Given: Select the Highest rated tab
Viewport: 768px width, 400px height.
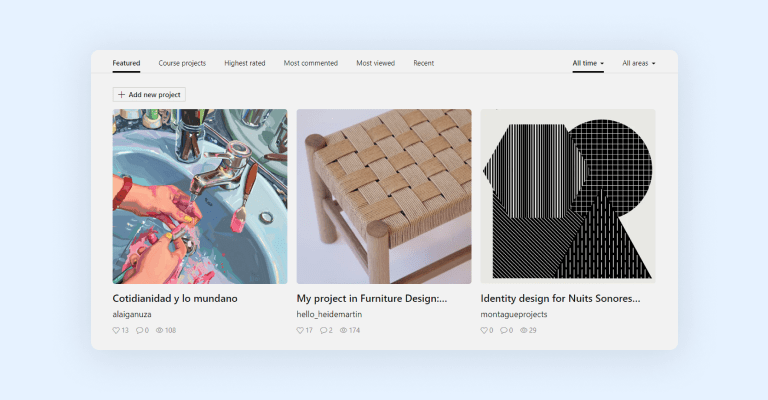Looking at the screenshot, I should pyautogui.click(x=245, y=63).
